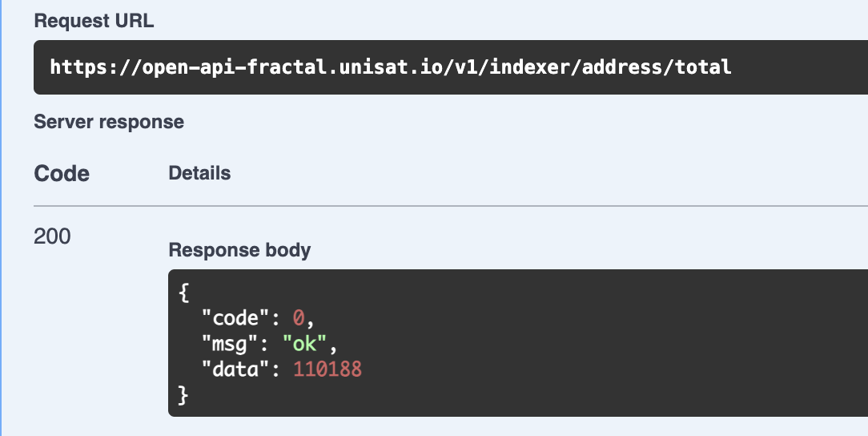This screenshot has width=868, height=436.
Task: Click the closing curly brace in the response
Action: (x=184, y=395)
